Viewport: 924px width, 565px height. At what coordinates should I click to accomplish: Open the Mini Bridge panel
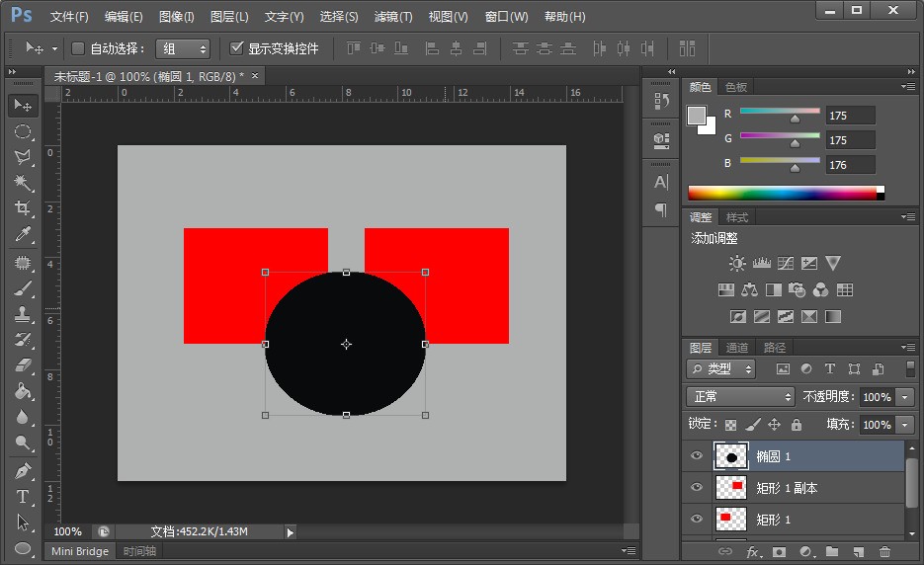click(81, 551)
